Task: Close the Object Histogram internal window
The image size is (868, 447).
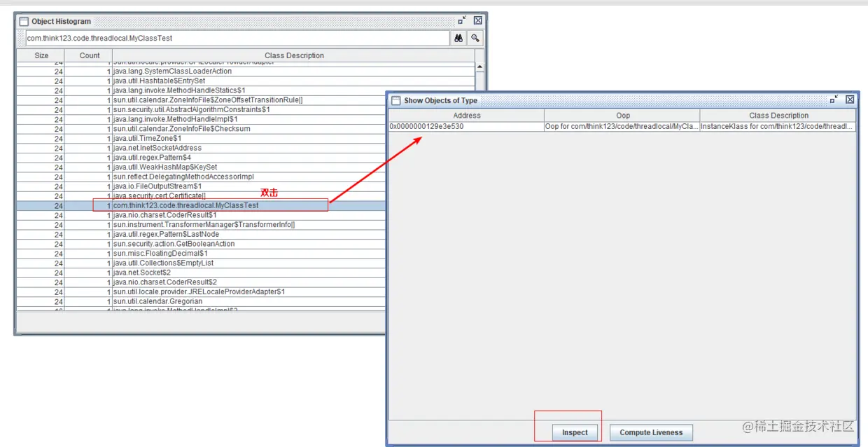Action: pos(477,20)
